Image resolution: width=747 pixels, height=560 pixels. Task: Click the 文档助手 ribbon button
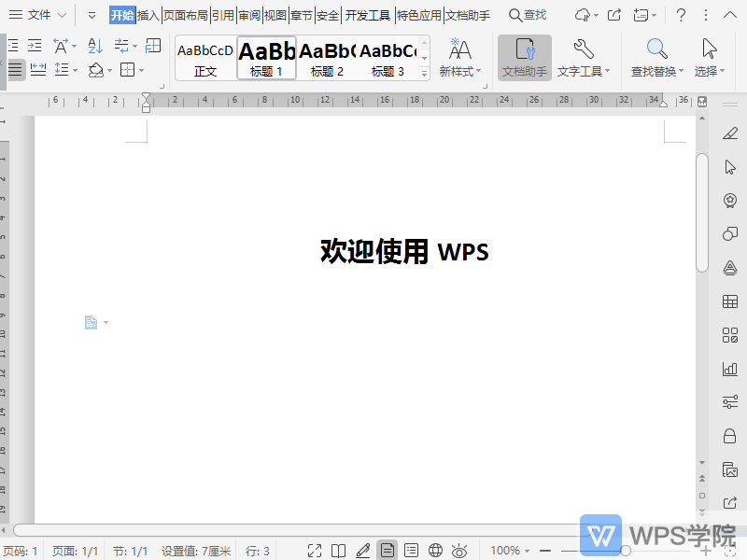point(525,58)
